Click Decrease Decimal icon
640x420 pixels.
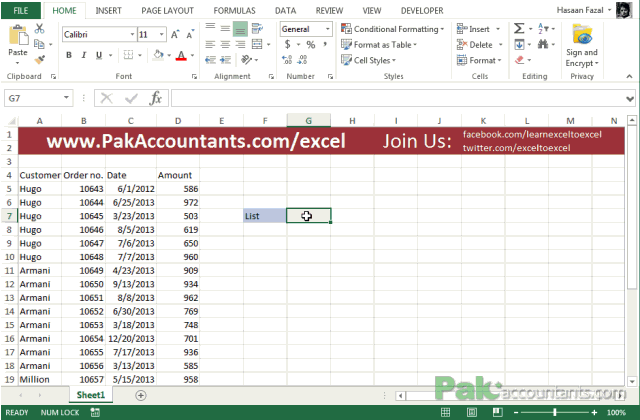tap(302, 60)
